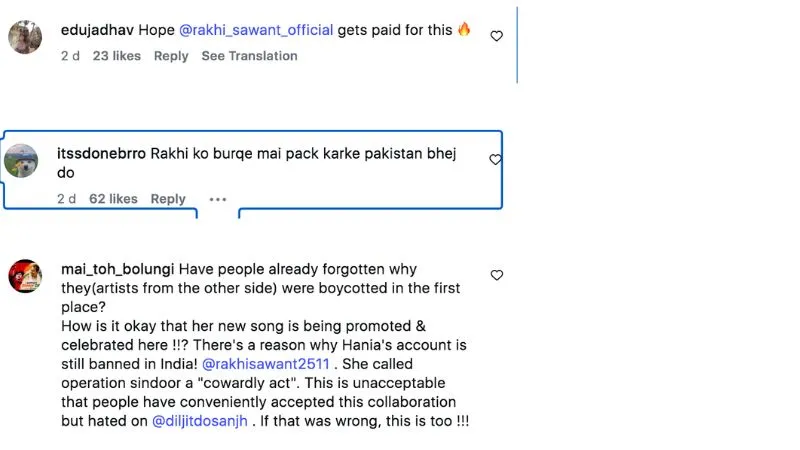Like itssdonebrro's comment with the heart icon
The image size is (800, 450).
tap(495, 160)
